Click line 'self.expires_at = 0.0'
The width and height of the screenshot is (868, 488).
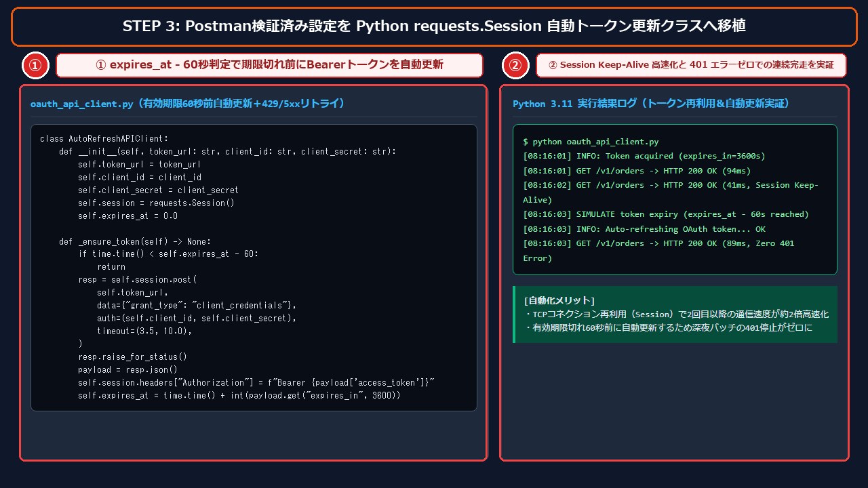tap(127, 216)
